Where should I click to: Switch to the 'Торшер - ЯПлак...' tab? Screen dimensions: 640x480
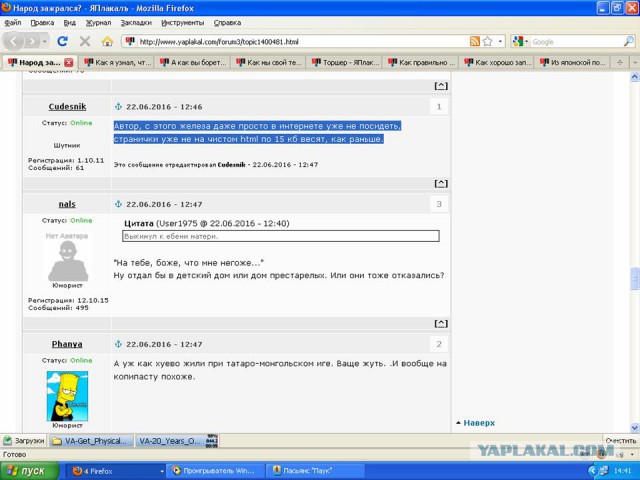pyautogui.click(x=345, y=62)
